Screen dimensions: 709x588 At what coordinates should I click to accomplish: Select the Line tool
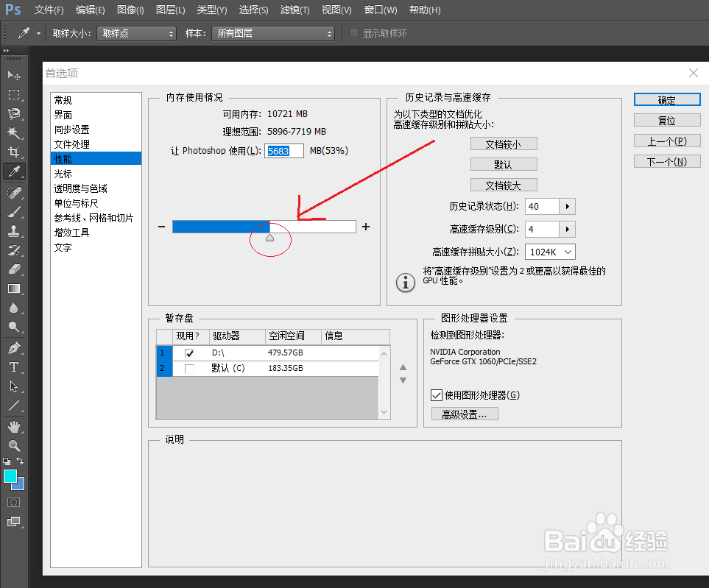click(13, 405)
